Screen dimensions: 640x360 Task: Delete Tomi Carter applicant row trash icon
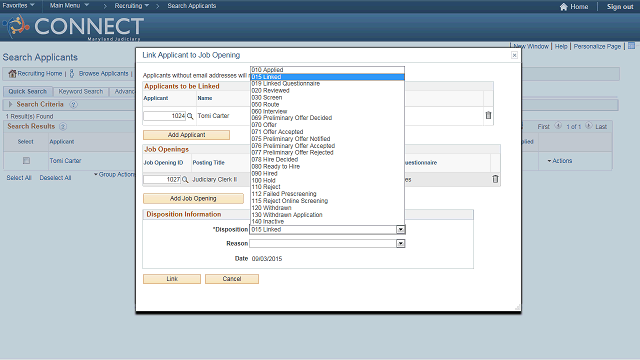point(488,116)
